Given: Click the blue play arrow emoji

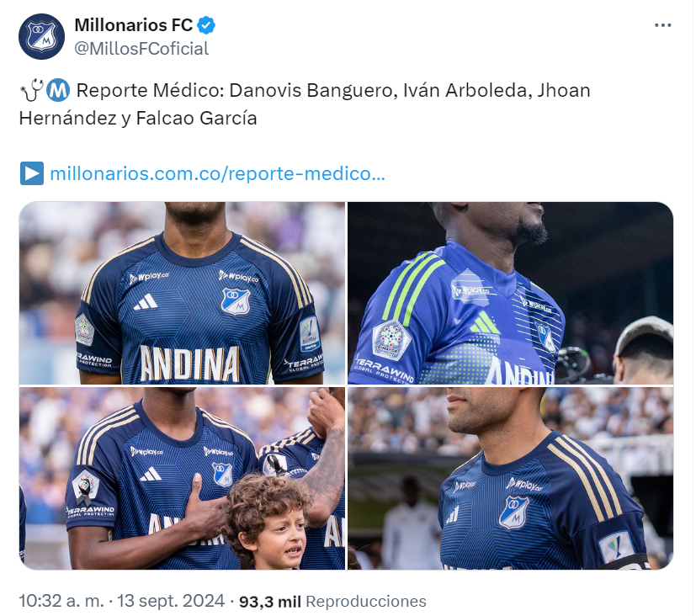Looking at the screenshot, I should coord(32,173).
